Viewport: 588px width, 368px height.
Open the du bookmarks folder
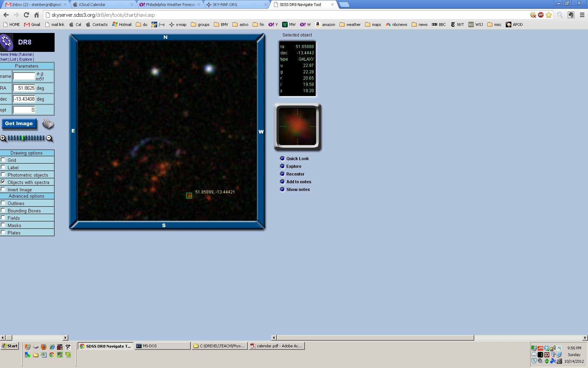coord(142,25)
